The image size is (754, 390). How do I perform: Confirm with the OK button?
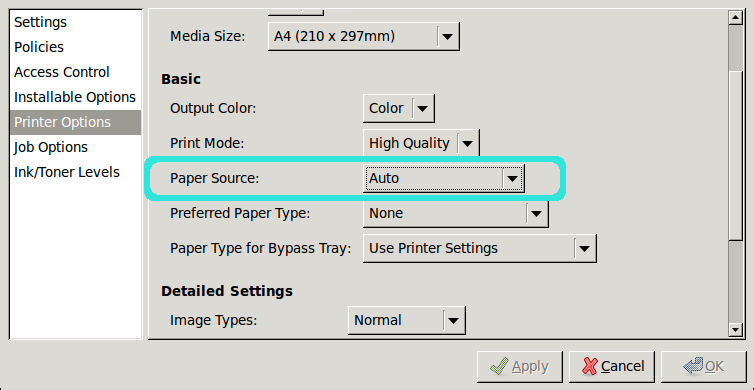tap(704, 367)
